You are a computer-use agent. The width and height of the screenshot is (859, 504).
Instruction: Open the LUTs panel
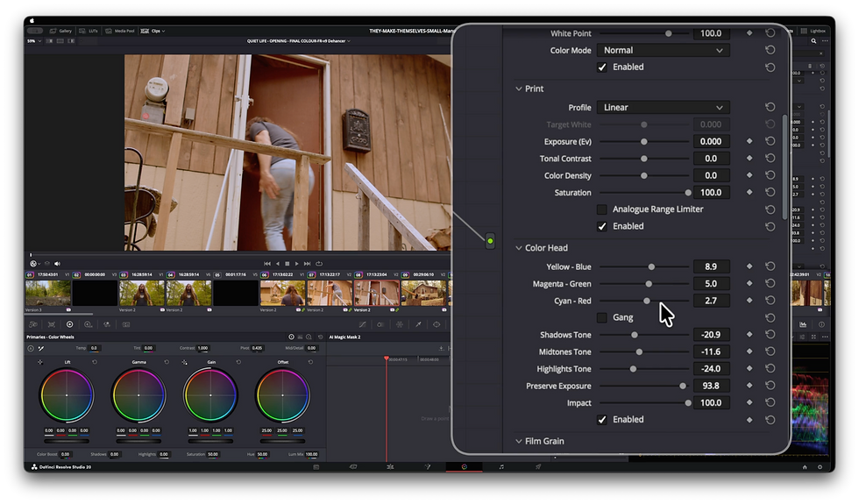pos(89,32)
